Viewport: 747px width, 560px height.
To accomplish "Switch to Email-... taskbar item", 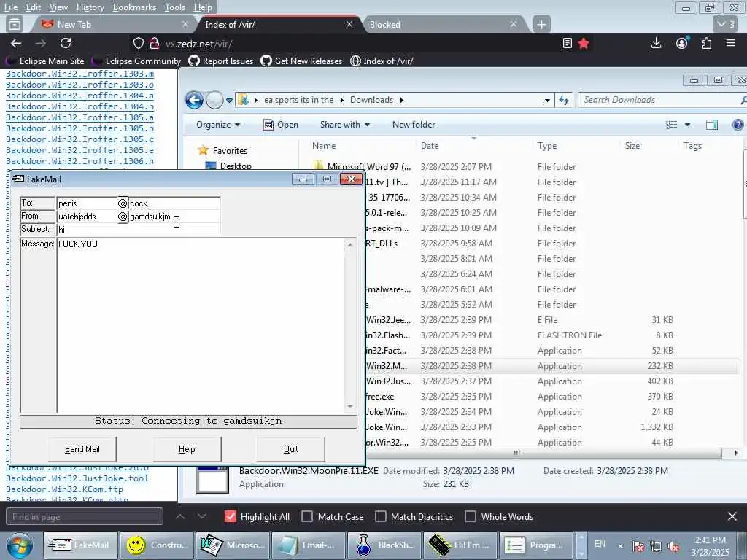I will coord(309,545).
